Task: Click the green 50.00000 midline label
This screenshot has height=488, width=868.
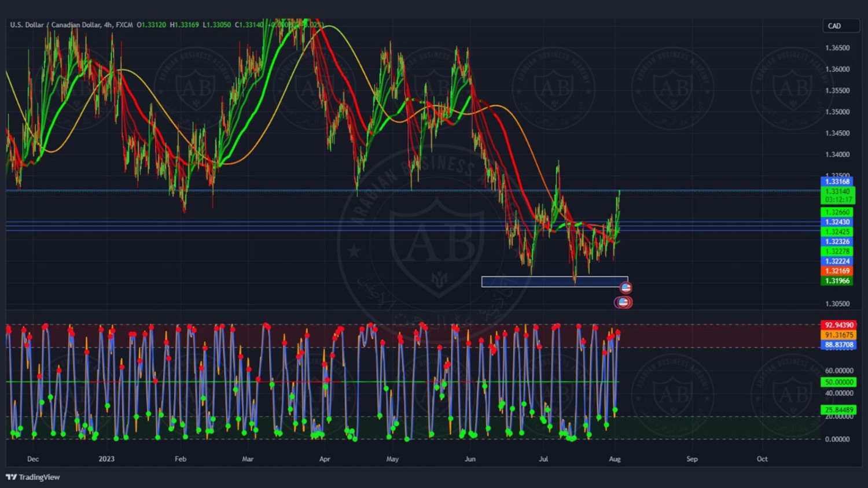Action: pyautogui.click(x=838, y=382)
